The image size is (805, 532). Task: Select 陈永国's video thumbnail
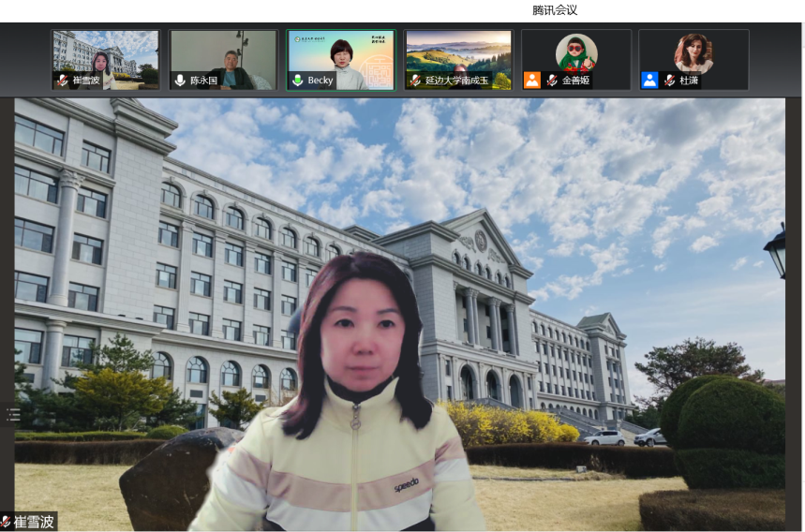point(224,54)
